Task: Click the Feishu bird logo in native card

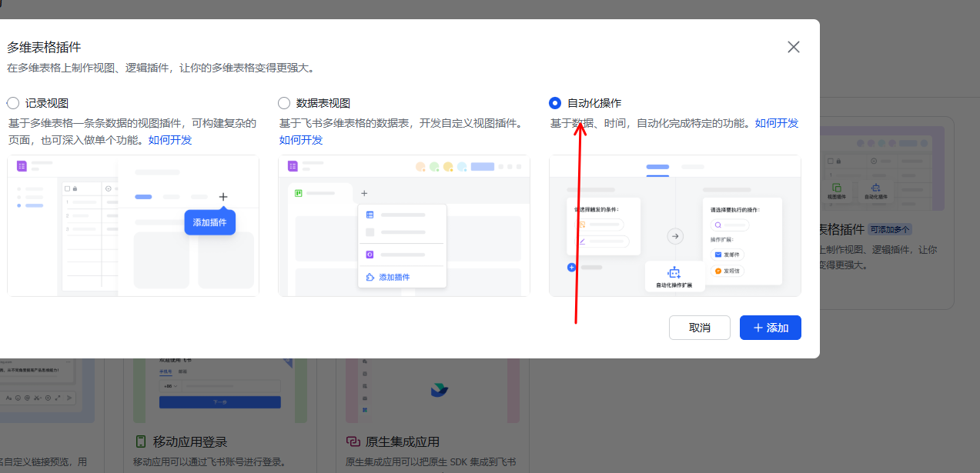Action: coord(439,390)
